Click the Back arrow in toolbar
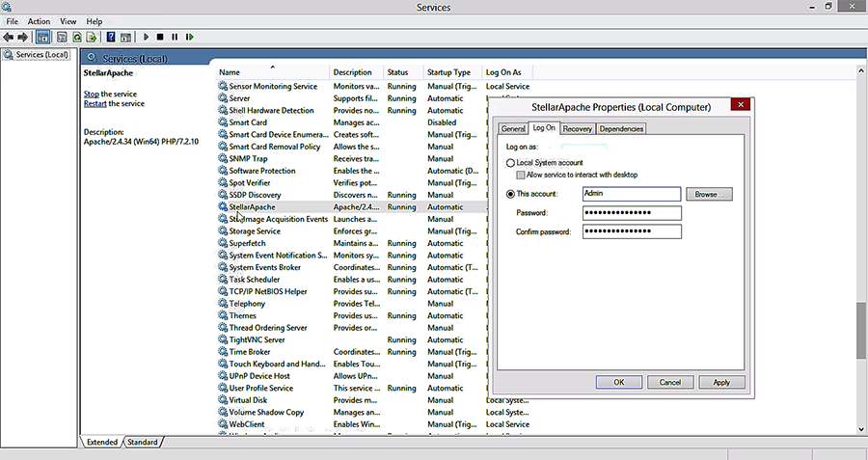868x460 pixels. pos(9,37)
